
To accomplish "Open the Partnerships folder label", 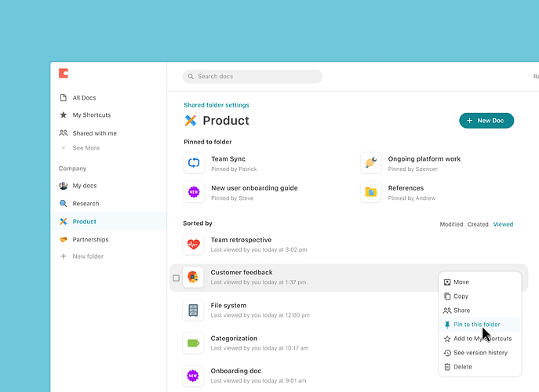I will 90,239.
